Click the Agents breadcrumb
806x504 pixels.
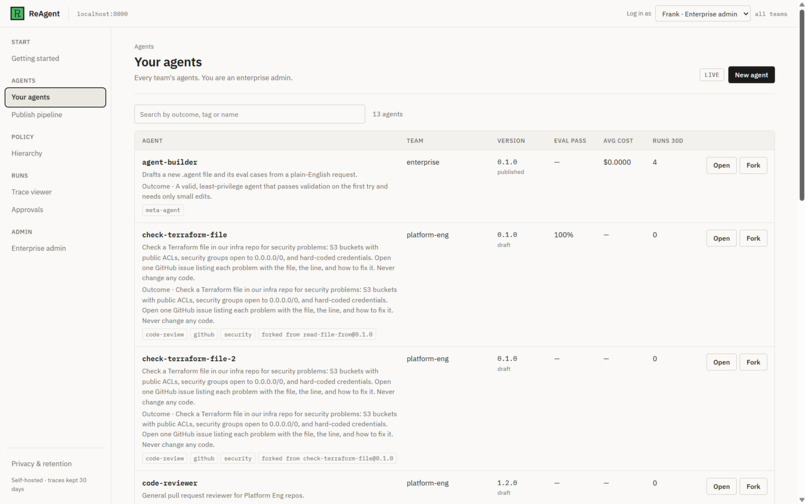(144, 46)
